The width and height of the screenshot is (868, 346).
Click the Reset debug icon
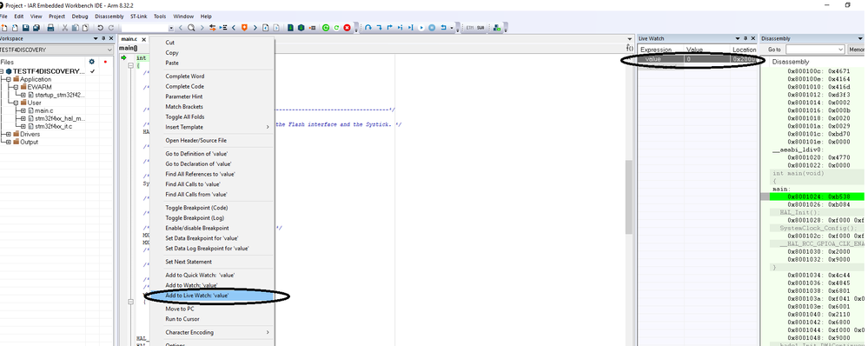point(443,28)
